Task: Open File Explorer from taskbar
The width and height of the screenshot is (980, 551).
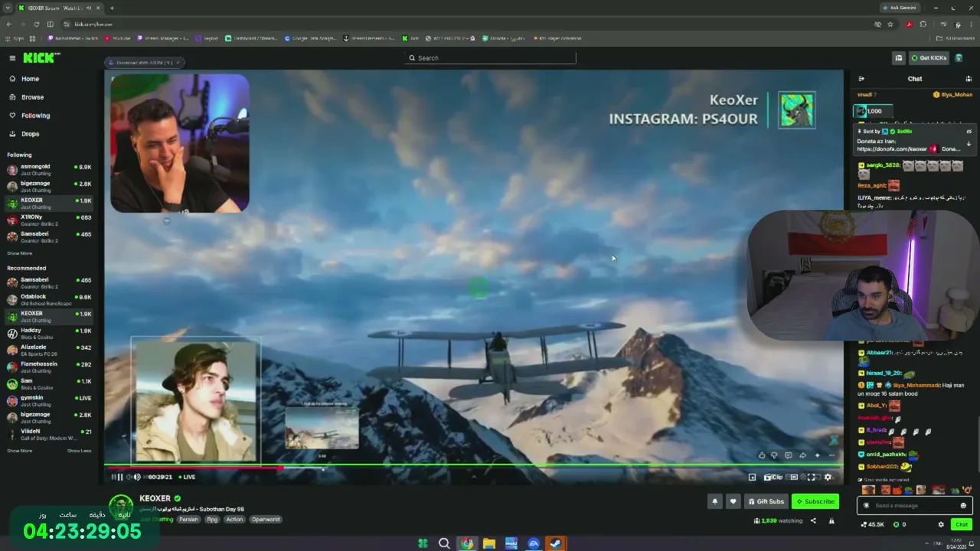Action: pos(488,543)
